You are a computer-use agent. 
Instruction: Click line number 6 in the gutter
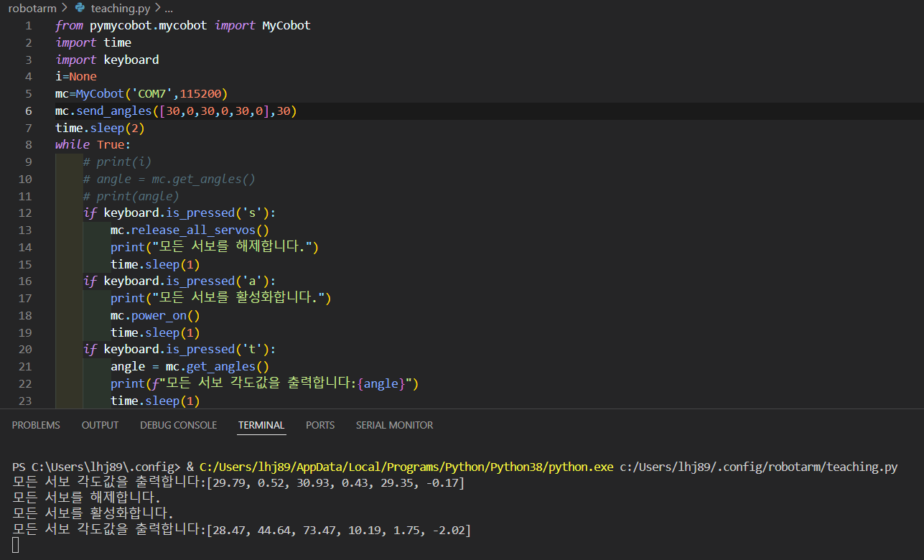click(x=29, y=111)
